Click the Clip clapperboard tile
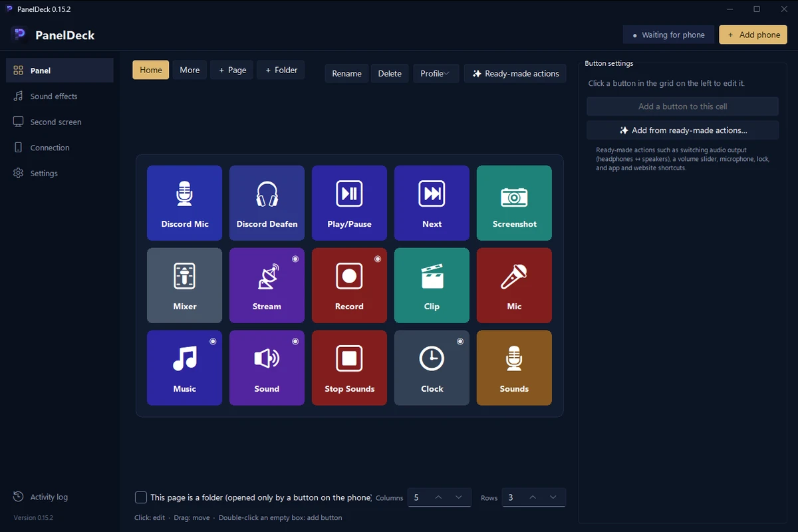The image size is (798, 532). coord(432,285)
